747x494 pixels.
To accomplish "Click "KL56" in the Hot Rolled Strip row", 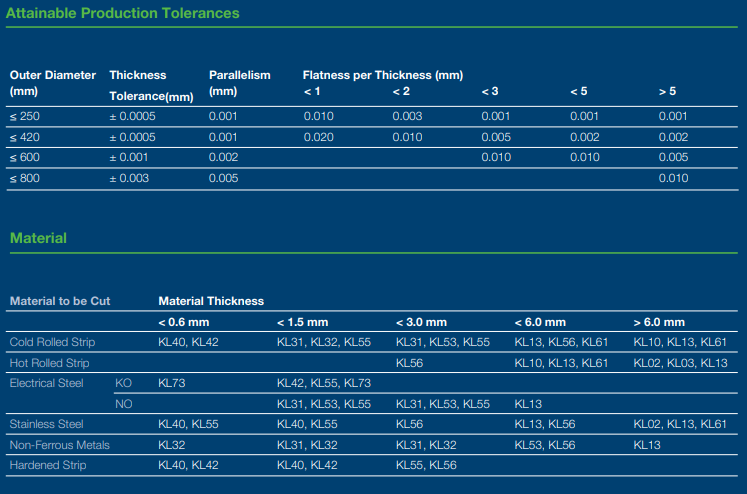I will (x=410, y=363).
